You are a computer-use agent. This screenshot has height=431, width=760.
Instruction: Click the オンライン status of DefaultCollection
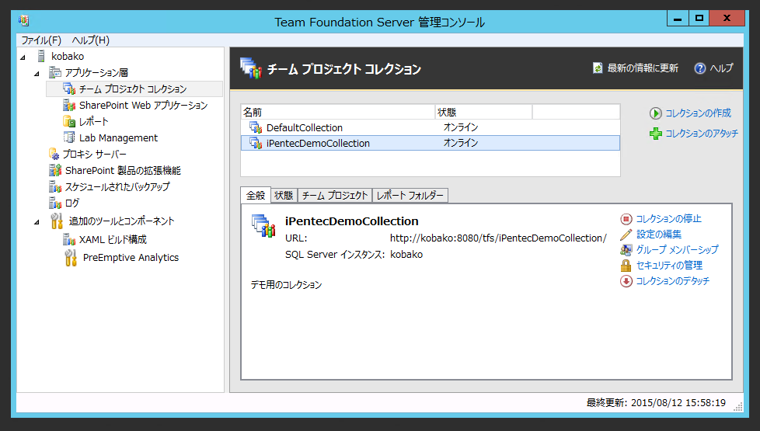(460, 128)
